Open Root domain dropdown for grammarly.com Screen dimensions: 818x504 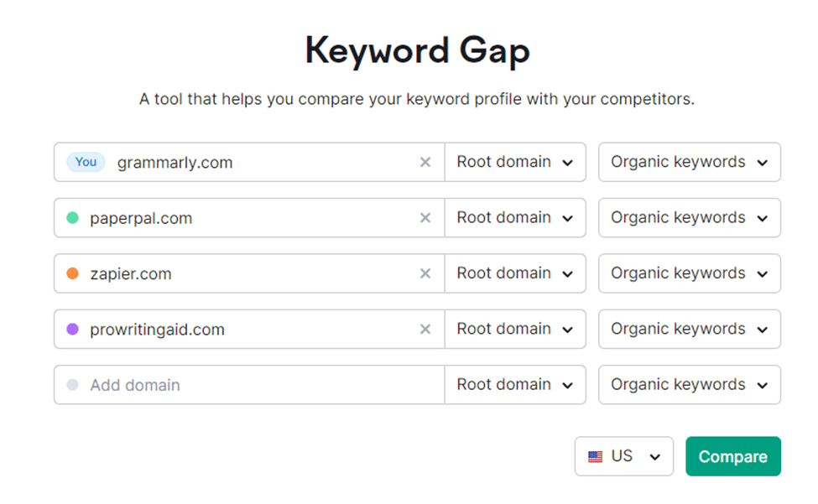pos(515,162)
